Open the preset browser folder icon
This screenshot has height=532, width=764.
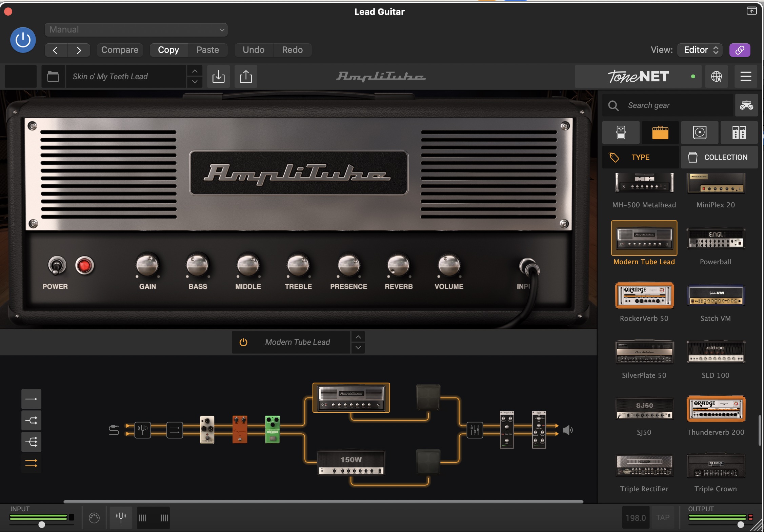tap(53, 76)
